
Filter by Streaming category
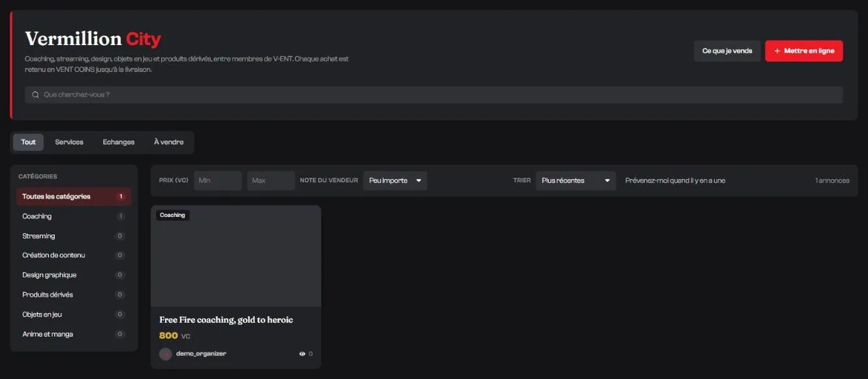coord(74,236)
